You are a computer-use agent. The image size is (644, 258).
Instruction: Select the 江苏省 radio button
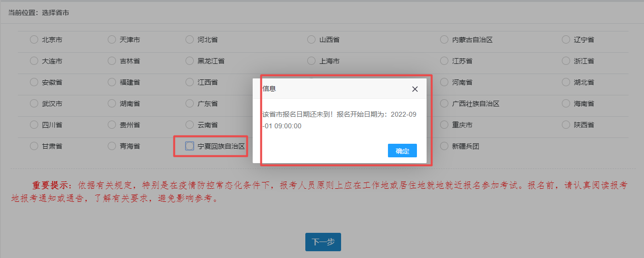coord(444,61)
